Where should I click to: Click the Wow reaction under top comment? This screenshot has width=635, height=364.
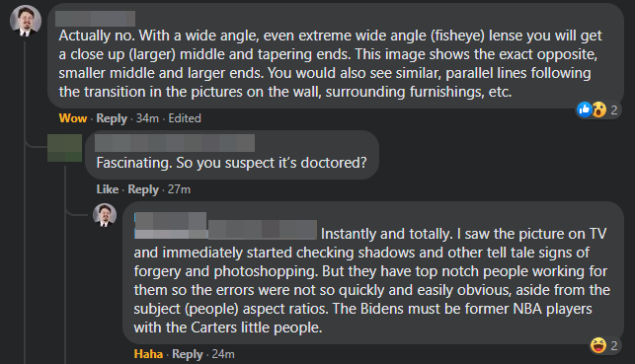pyautogui.click(x=73, y=118)
